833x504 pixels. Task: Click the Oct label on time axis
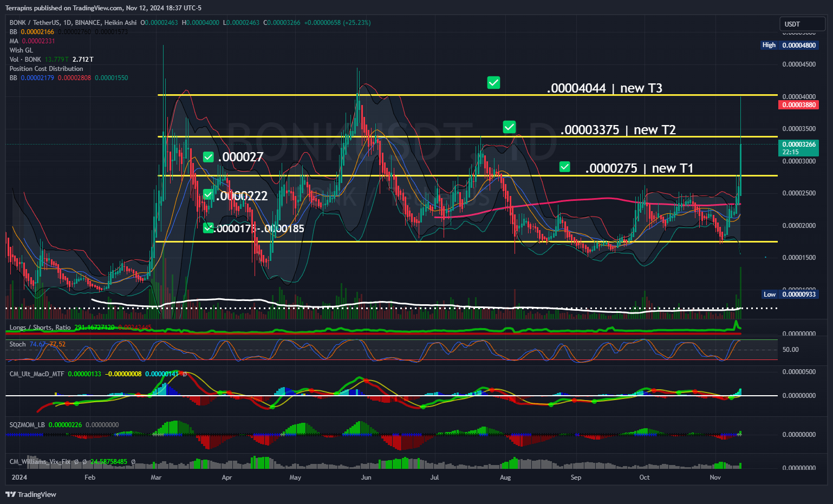(x=645, y=477)
